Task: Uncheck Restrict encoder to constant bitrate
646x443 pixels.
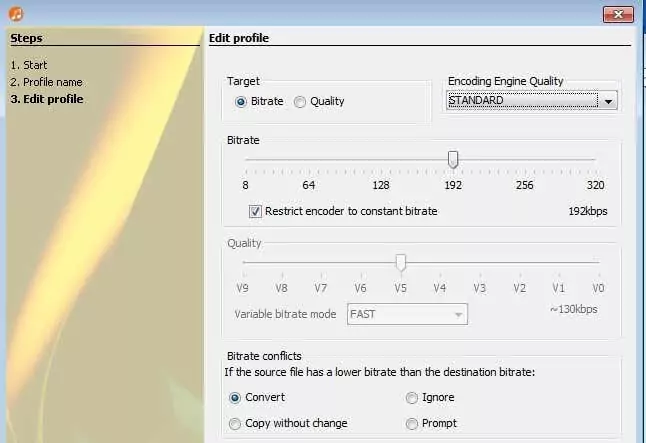Action: 255,211
